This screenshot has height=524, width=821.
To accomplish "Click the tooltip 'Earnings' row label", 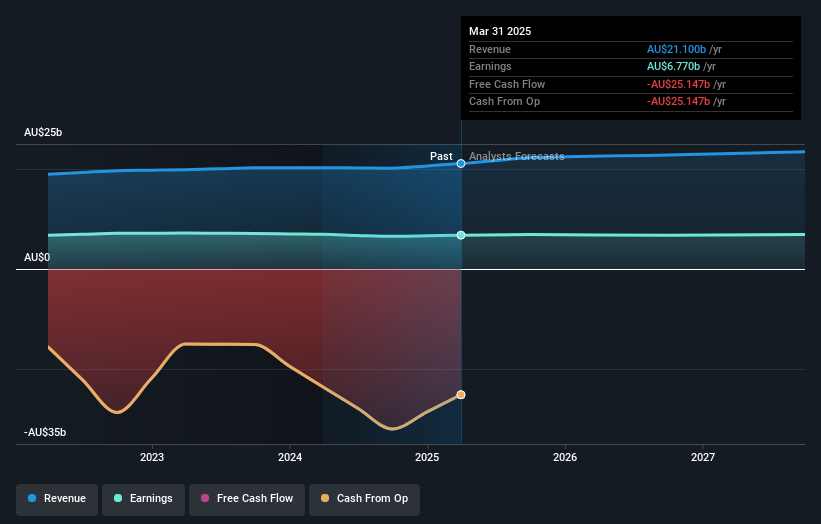I will [x=490, y=66].
